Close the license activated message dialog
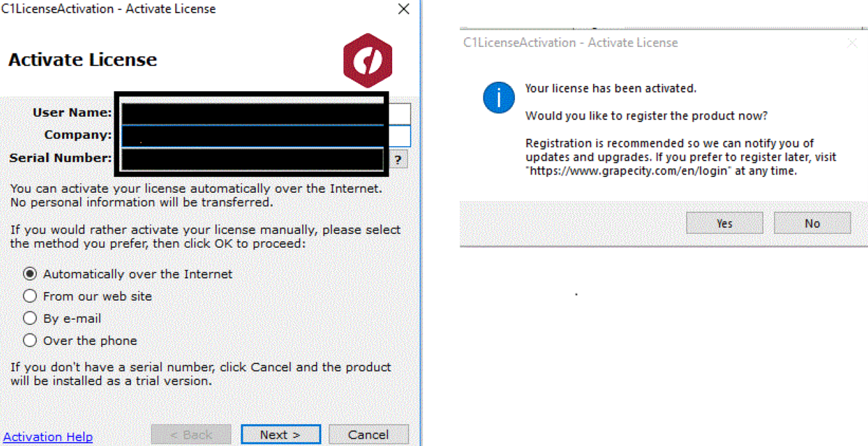The height and width of the screenshot is (446, 868). 852,43
